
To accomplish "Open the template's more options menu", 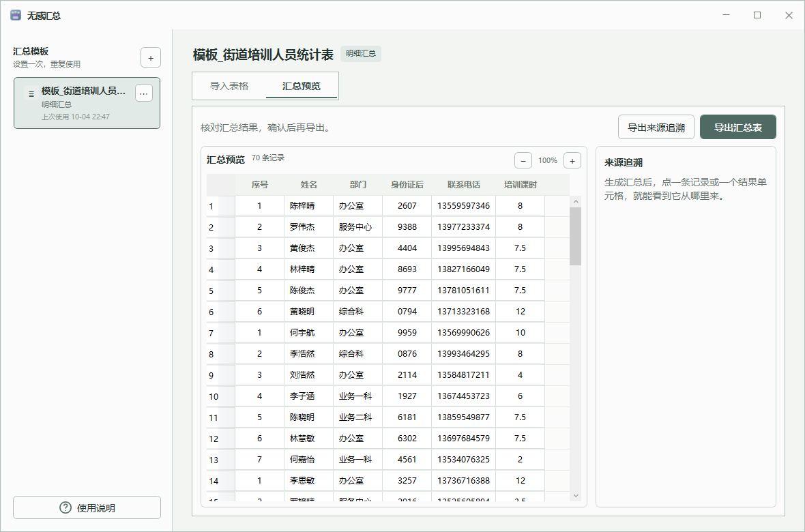I will tap(144, 93).
